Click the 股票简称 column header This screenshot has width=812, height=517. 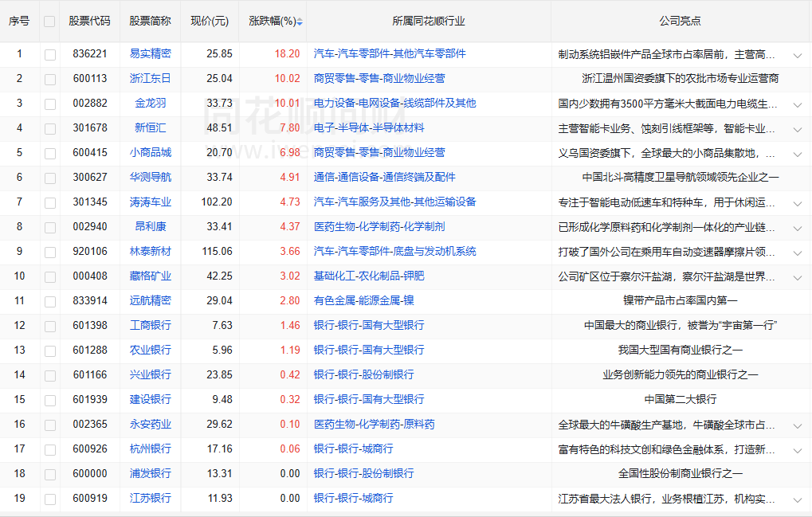pyautogui.click(x=150, y=21)
